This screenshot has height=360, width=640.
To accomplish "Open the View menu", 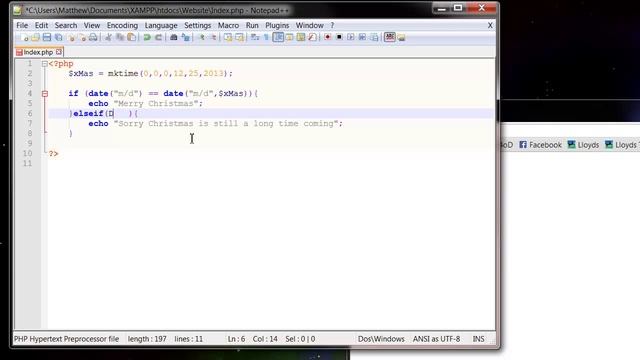I will (92, 25).
